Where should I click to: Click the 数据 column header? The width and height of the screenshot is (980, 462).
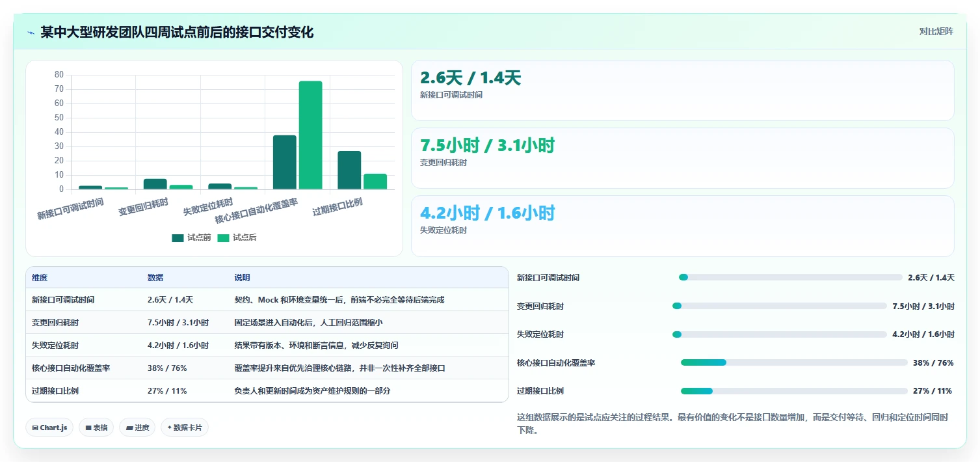click(155, 277)
